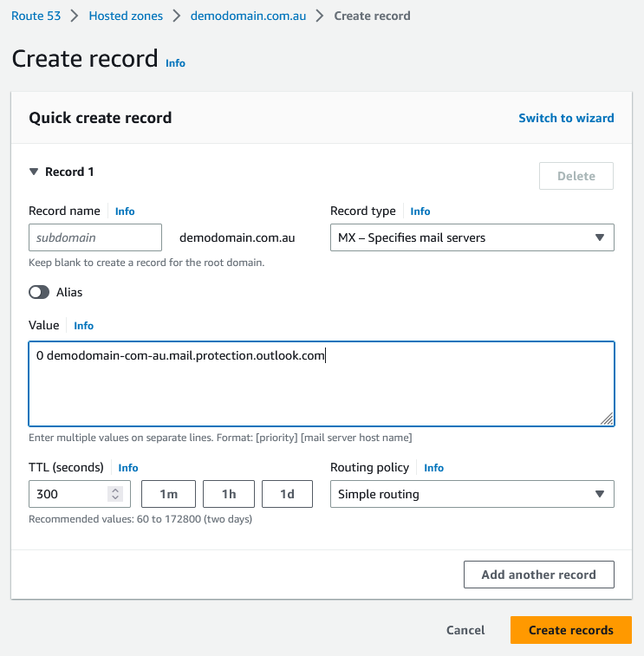Screen dimensions: 644x656
Task: Click the Info link beside Create record heading
Action: click(x=175, y=63)
